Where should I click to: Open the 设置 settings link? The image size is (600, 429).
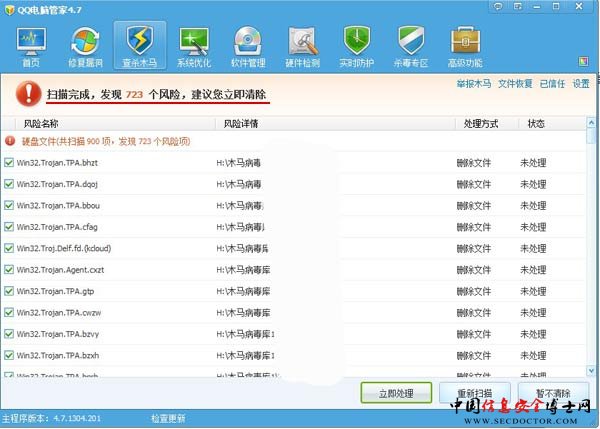point(580,83)
